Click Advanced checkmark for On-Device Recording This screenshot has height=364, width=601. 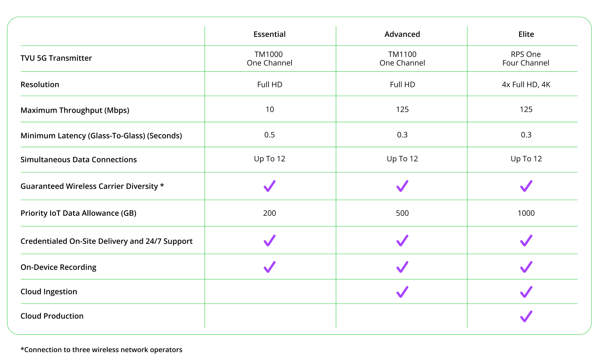(x=402, y=267)
